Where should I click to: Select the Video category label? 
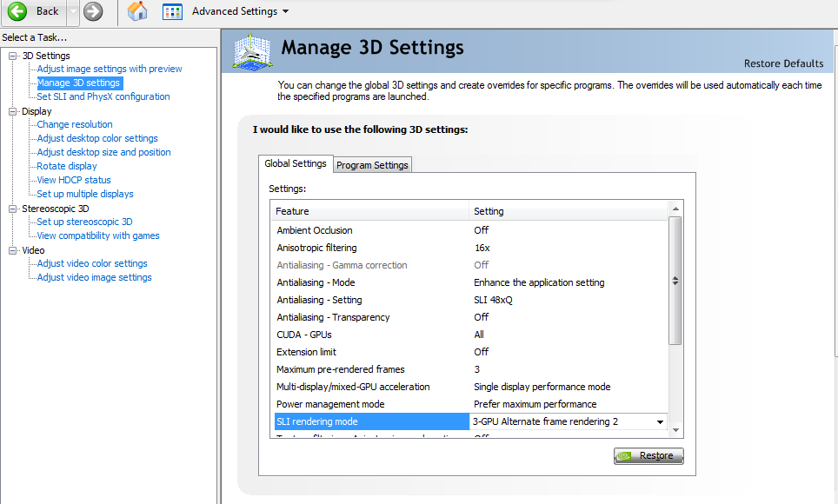(x=33, y=250)
